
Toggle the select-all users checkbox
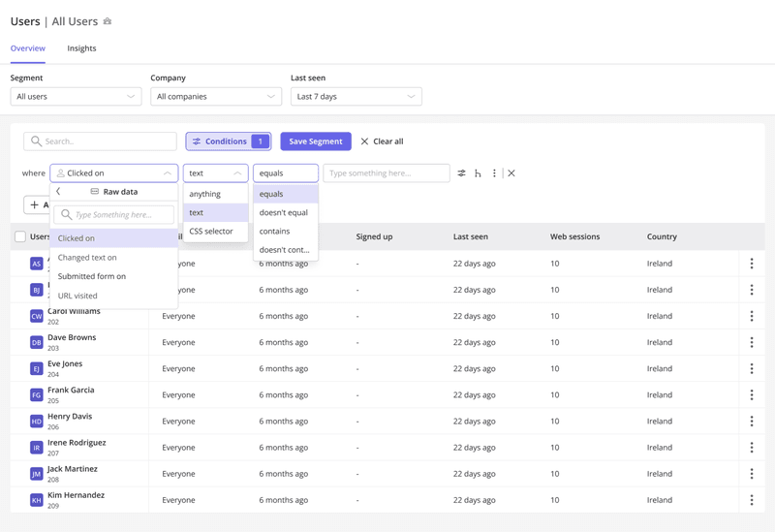pos(20,236)
